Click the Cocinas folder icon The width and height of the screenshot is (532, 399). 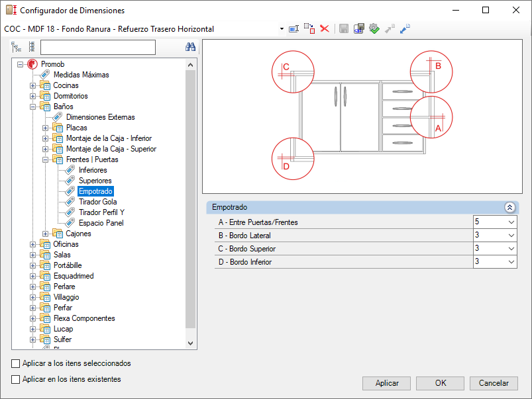click(45, 85)
